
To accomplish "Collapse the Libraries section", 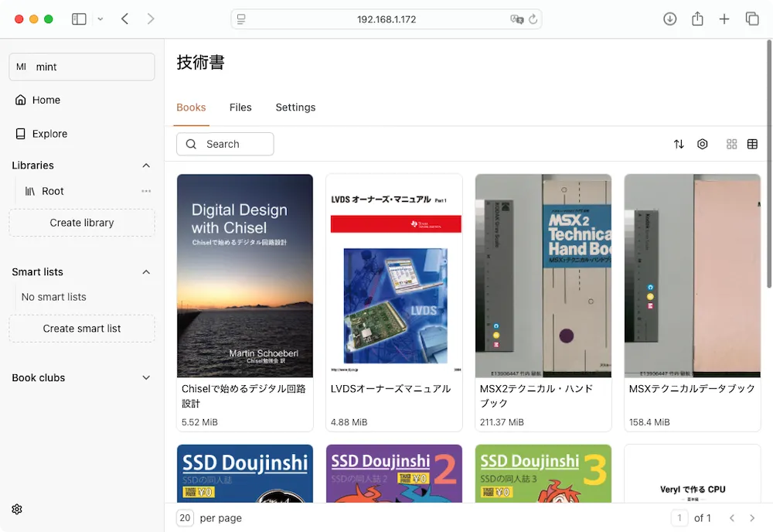I will tap(146, 165).
